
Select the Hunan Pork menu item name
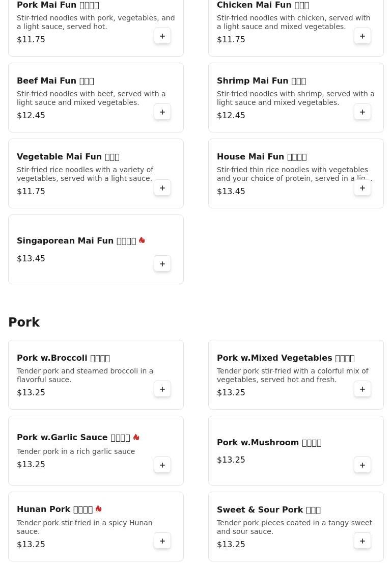(x=54, y=509)
